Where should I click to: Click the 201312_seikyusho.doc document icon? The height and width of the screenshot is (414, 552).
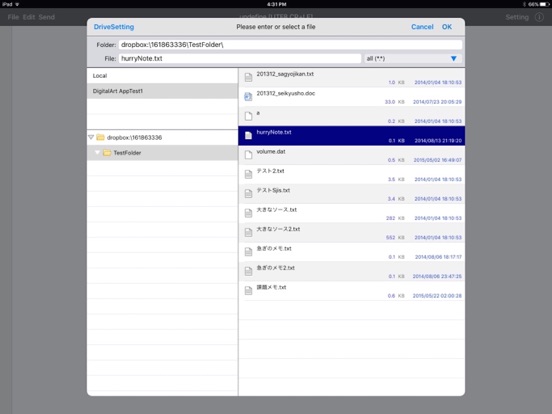tap(248, 97)
